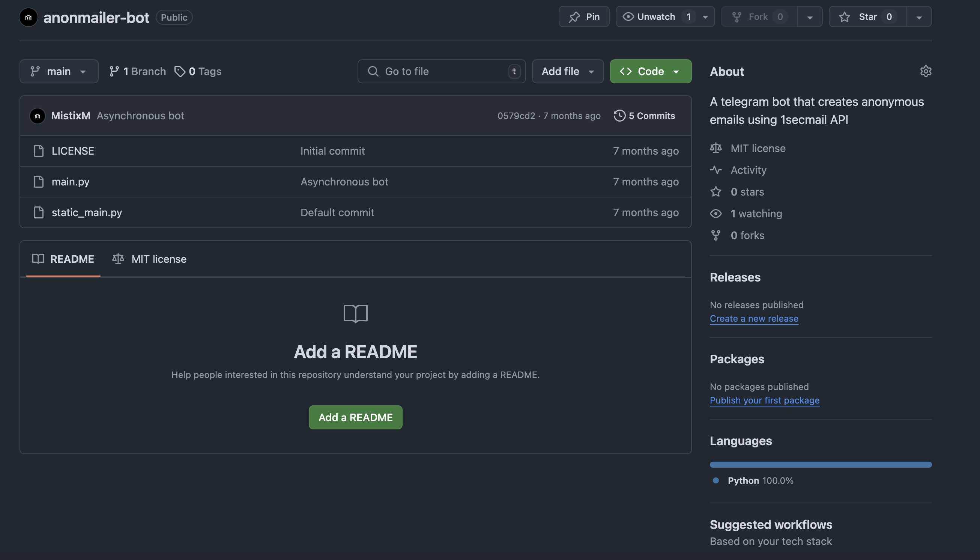
Task: Open the Create a new release link
Action: [x=754, y=318]
